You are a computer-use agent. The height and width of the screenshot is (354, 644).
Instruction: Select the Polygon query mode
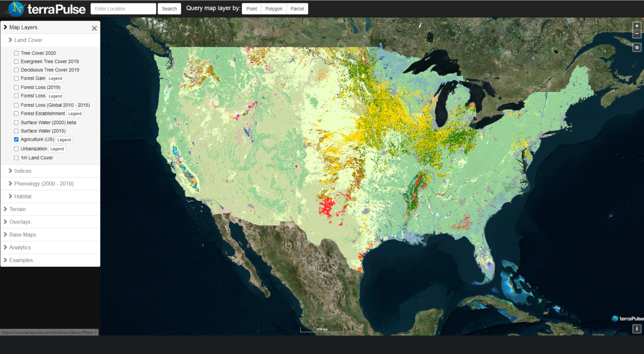pyautogui.click(x=273, y=9)
